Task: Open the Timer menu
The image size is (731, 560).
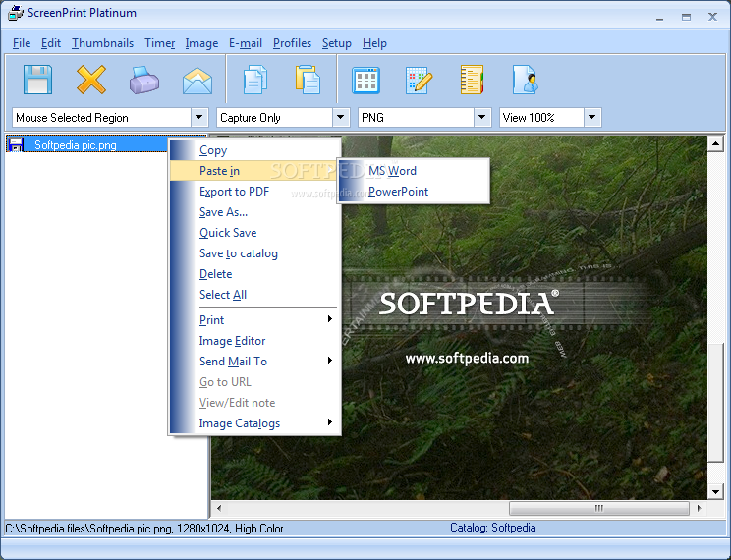Action: 160,43
